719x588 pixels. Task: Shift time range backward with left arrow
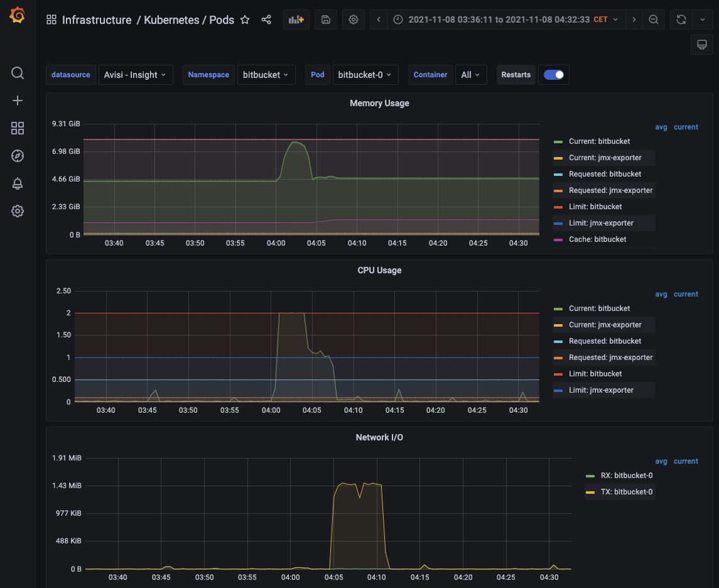pos(379,19)
